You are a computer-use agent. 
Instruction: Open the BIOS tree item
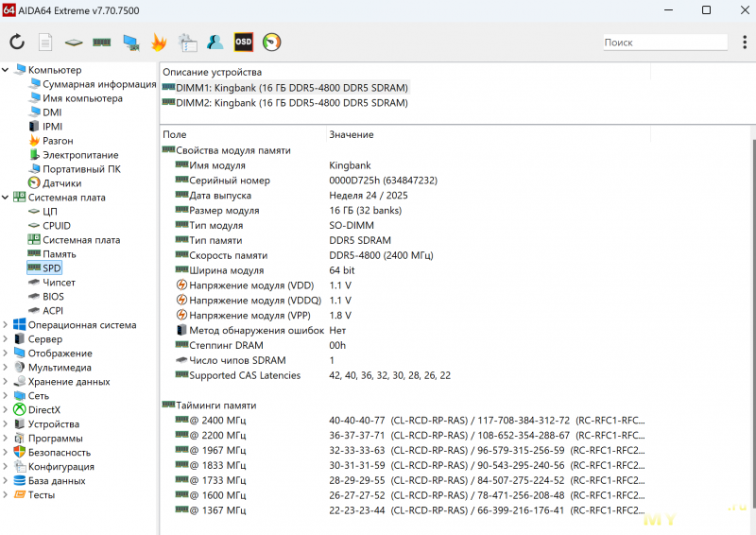pos(53,296)
